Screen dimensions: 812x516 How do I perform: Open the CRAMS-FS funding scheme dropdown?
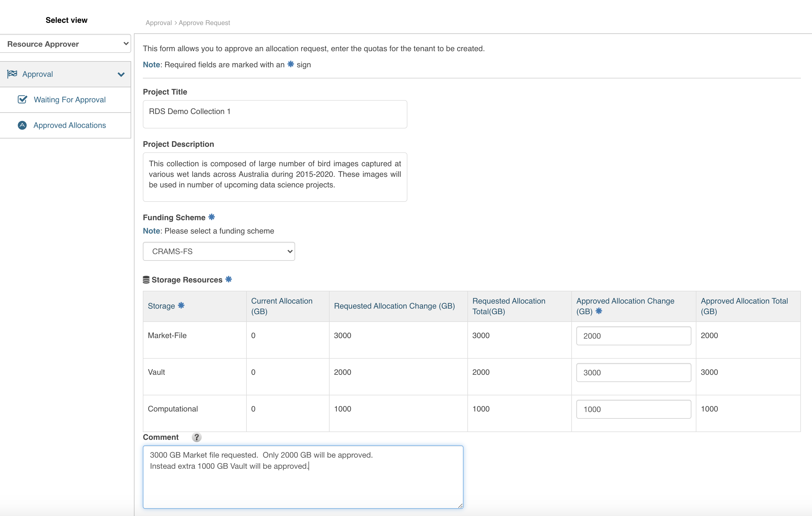tap(219, 251)
